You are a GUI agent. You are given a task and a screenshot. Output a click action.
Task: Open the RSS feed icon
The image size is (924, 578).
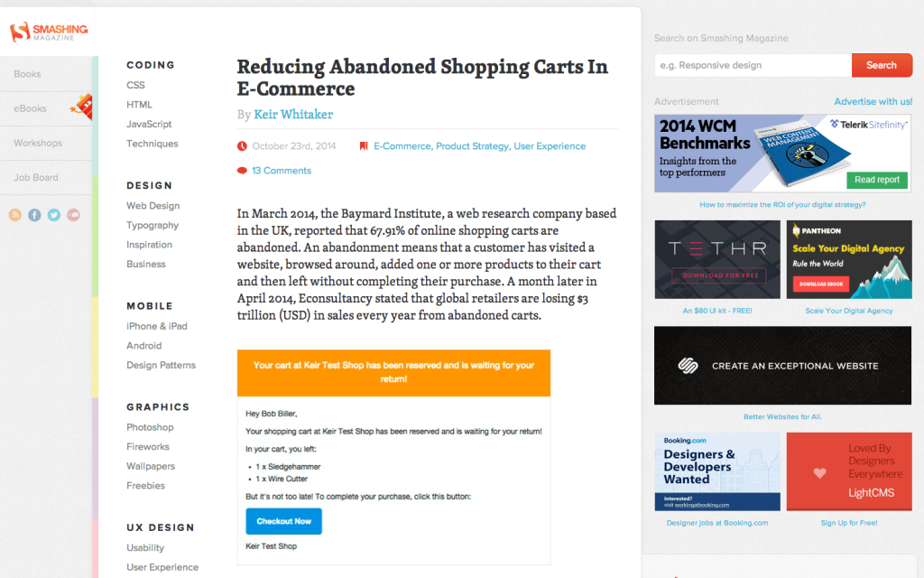(x=15, y=215)
